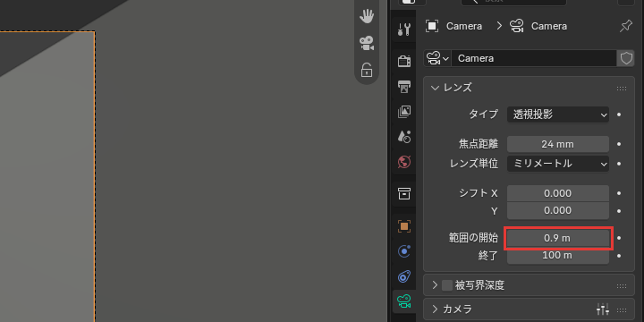The width and height of the screenshot is (644, 322).
Task: Click the 範囲の開始 field showing 0.9 m
Action: click(558, 238)
